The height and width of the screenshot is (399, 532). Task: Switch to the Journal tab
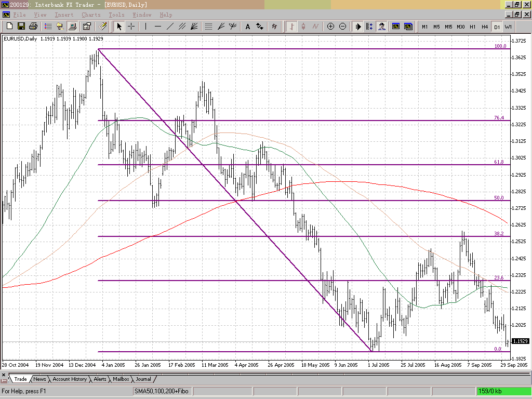coord(143,379)
